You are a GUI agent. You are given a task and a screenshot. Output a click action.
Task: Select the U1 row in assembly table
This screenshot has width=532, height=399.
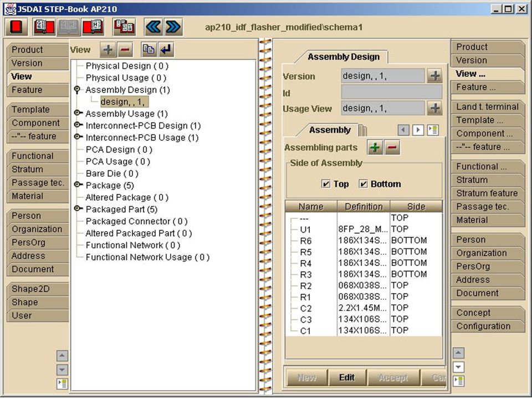pos(364,229)
